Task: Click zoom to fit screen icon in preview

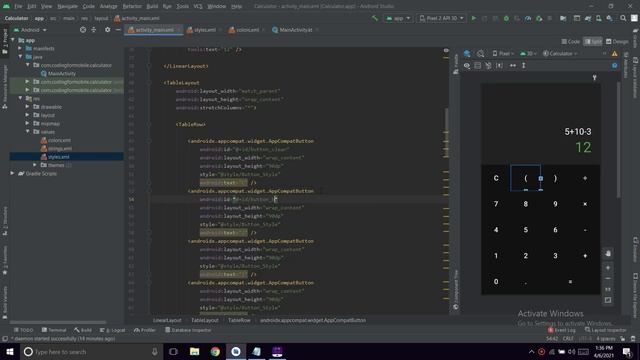Action: pyautogui.click(x=608, y=300)
